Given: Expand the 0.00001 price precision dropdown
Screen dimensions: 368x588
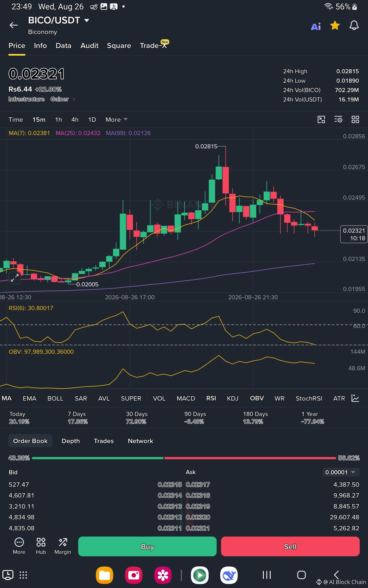Looking at the screenshot, I should 341,472.
